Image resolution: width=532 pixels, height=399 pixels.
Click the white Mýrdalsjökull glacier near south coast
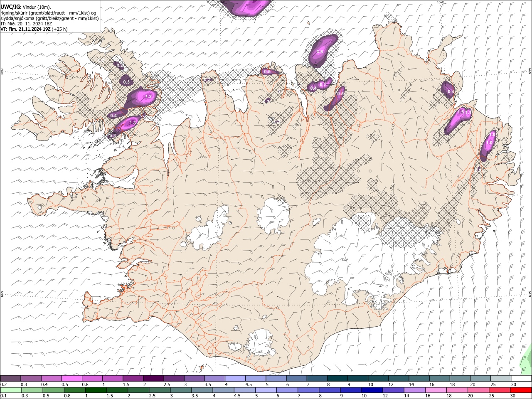[x=261, y=342]
